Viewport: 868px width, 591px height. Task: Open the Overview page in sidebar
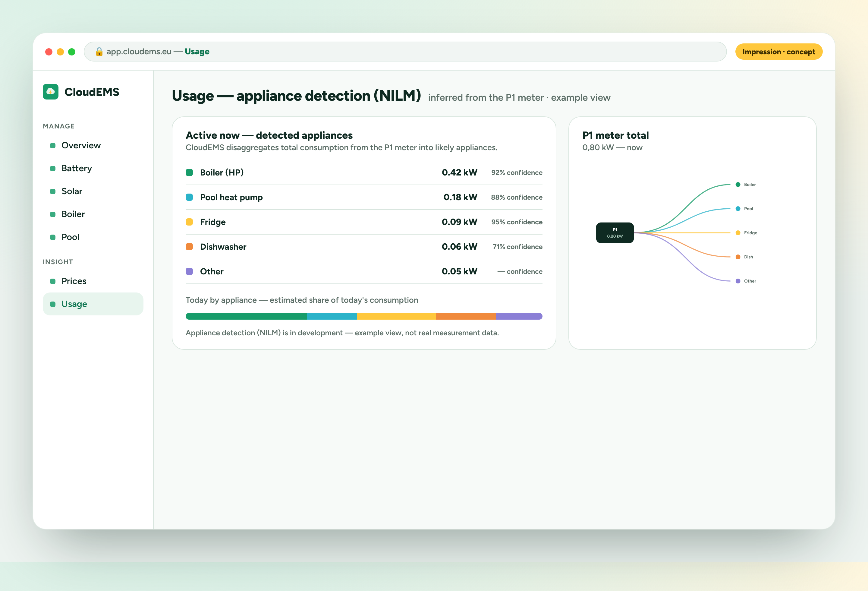tap(93, 145)
